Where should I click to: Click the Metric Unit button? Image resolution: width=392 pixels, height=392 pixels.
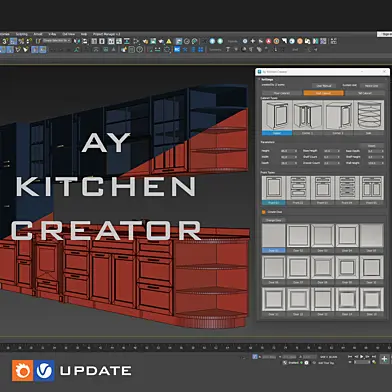pos(371,86)
